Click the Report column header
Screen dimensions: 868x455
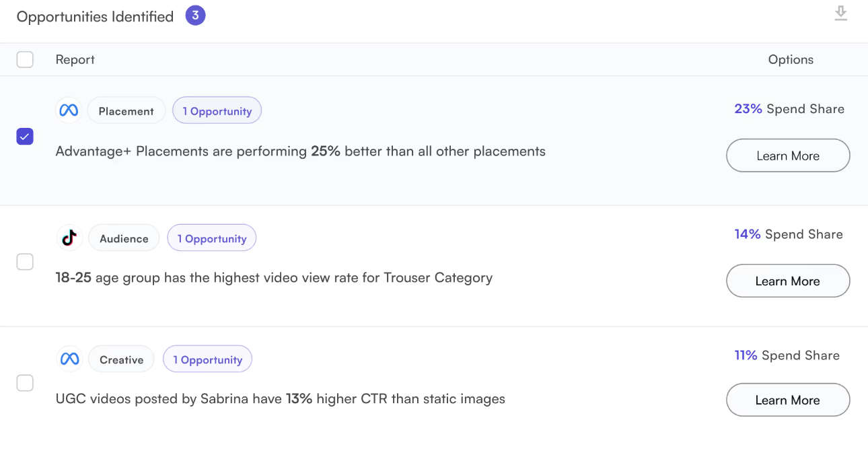point(75,60)
